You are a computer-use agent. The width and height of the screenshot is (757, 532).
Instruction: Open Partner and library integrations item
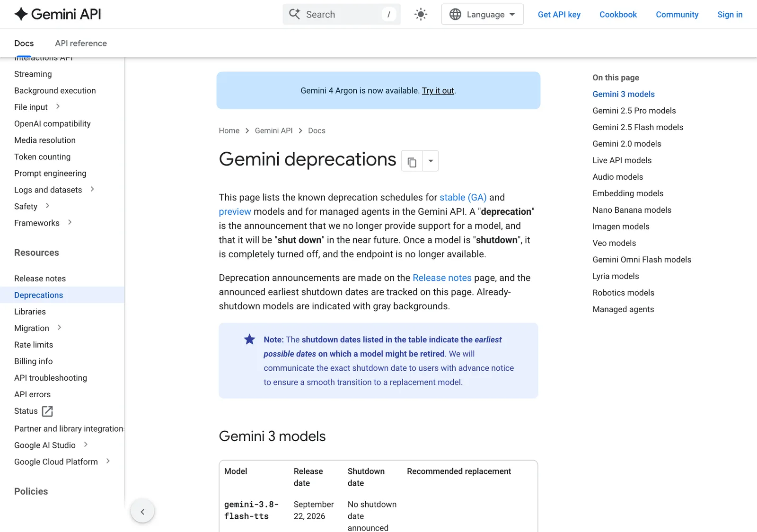click(69, 428)
